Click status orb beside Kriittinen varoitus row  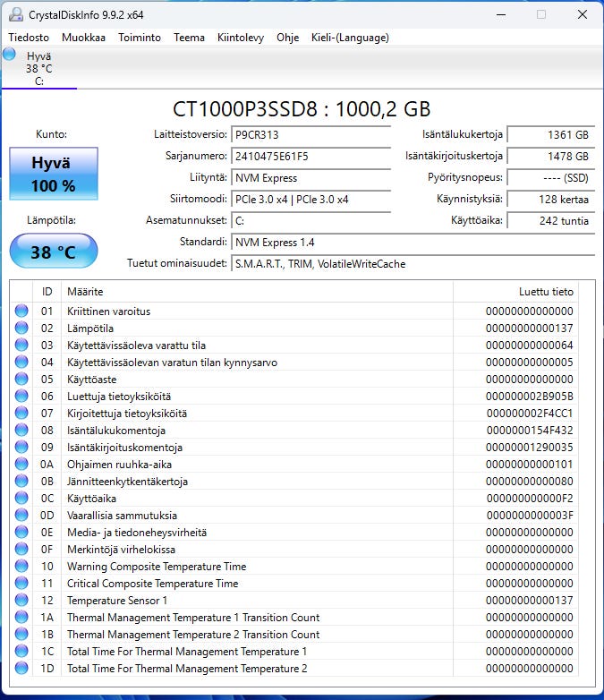click(21, 311)
